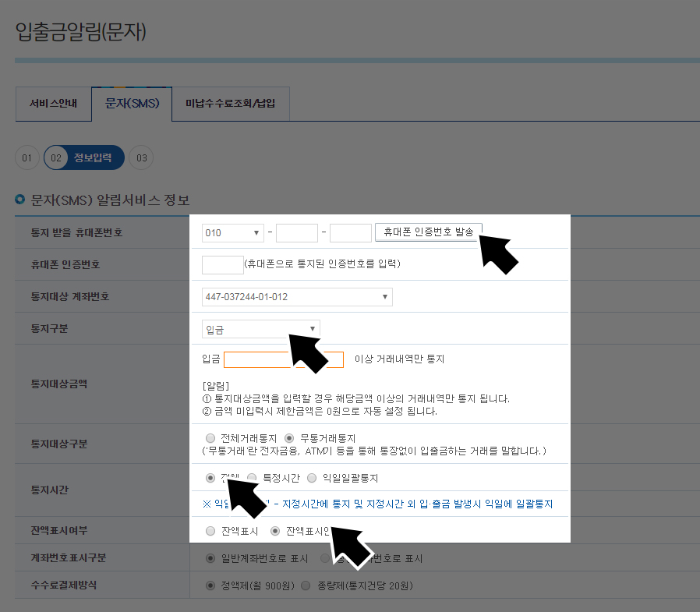Open the 서비스안내 tab
Image resolution: width=700 pixels, height=612 pixels.
point(54,104)
